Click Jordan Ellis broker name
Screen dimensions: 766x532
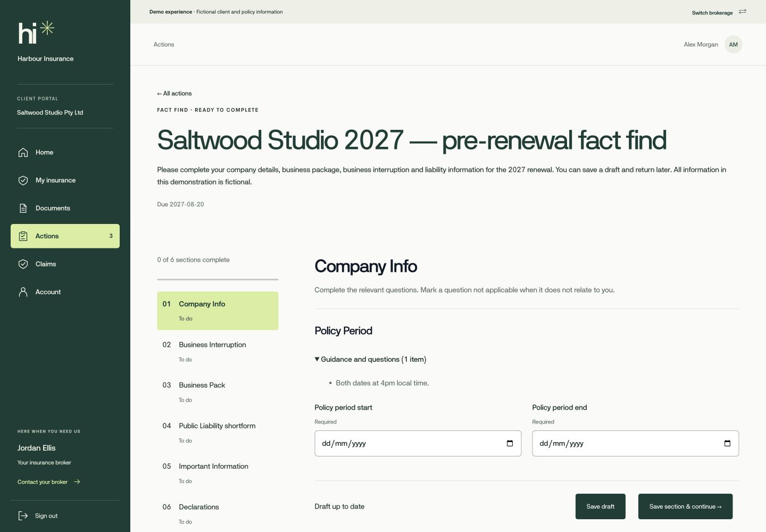coord(36,448)
